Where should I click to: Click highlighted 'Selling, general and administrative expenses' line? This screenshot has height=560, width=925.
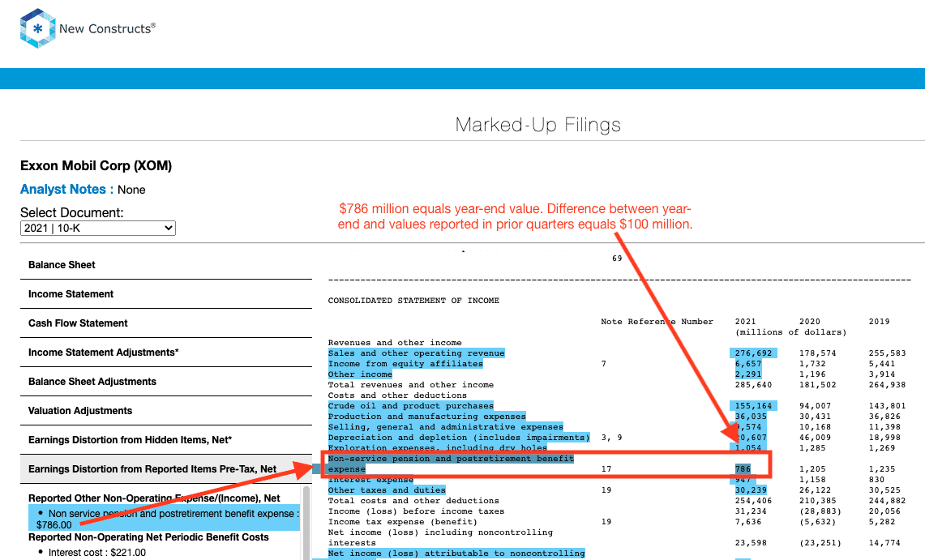tap(445, 427)
